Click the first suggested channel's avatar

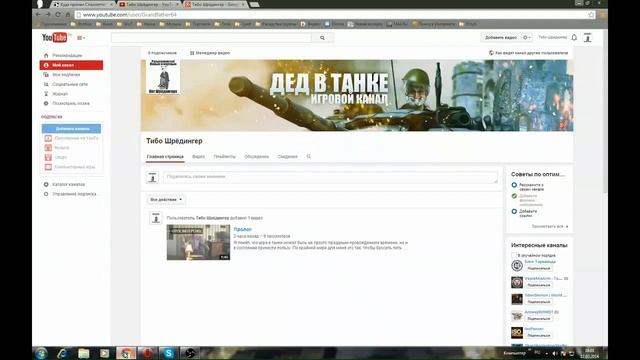click(517, 265)
